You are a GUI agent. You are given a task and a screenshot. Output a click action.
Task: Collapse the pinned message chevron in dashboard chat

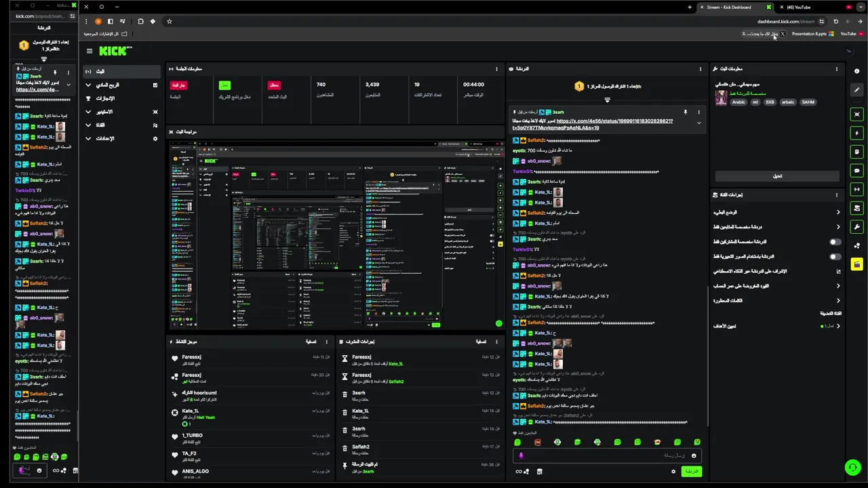pos(698,123)
